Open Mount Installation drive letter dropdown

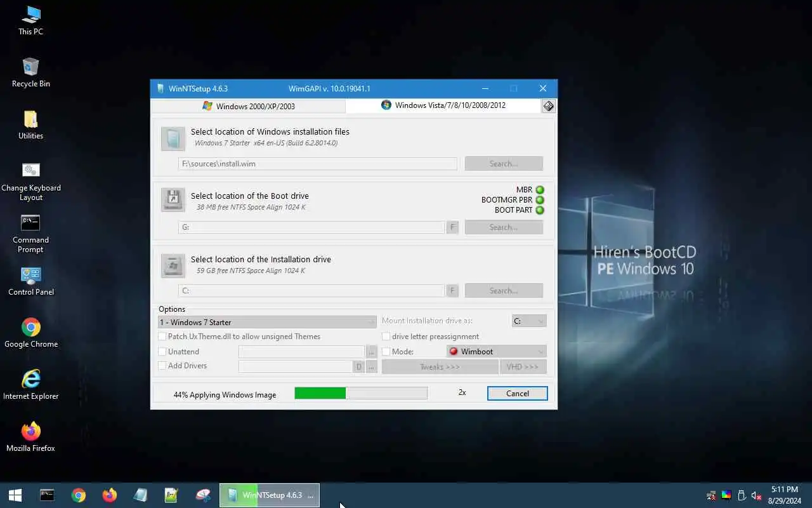tap(529, 321)
